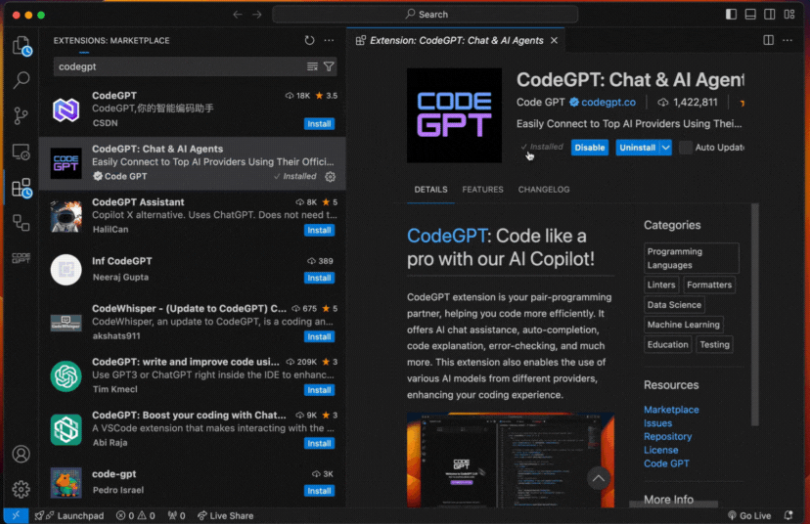The width and height of the screenshot is (810, 524).
Task: Open the extensions filter funnel
Action: [329, 67]
